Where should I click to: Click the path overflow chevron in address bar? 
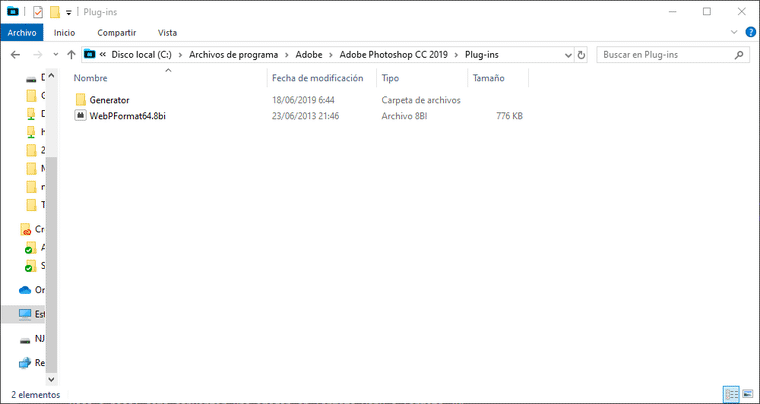pos(103,55)
